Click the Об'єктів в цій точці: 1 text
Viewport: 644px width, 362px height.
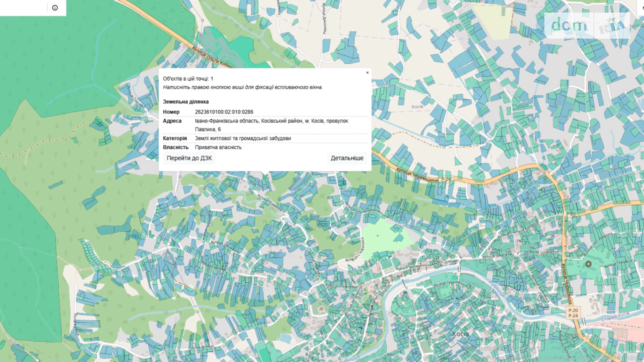pos(188,79)
